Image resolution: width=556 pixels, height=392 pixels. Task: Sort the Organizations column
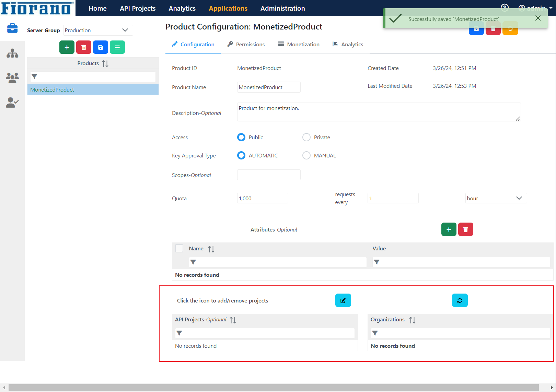tap(413, 320)
